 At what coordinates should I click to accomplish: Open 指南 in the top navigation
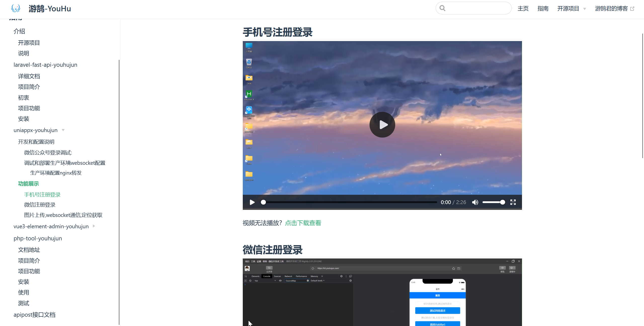pos(543,9)
